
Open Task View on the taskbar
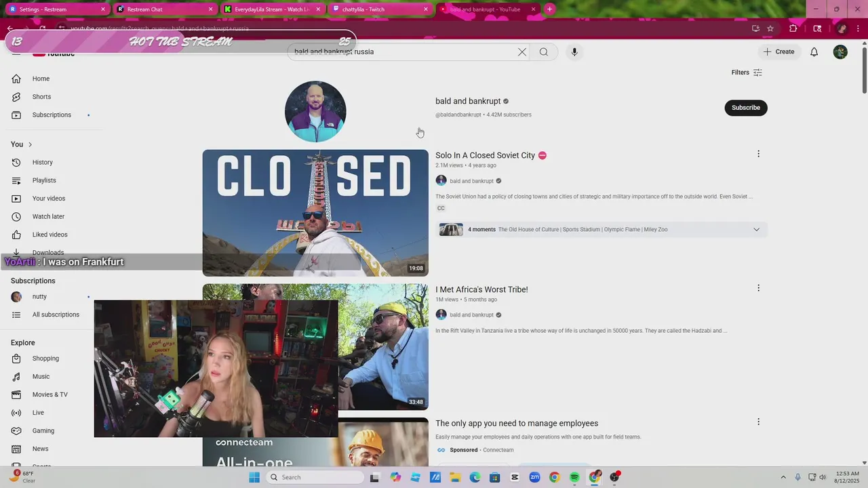(x=374, y=477)
